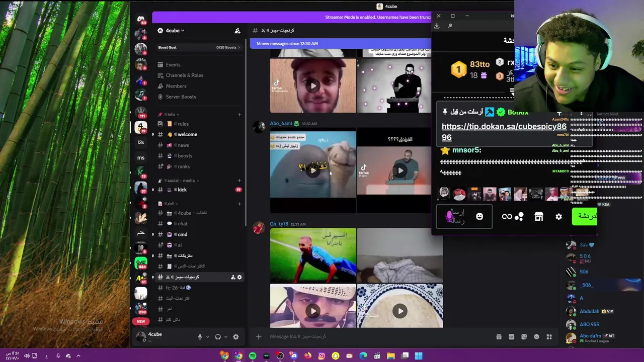This screenshot has width=644, height=362.
Task: Open Boost Goal progress bar
Action: 199,47
